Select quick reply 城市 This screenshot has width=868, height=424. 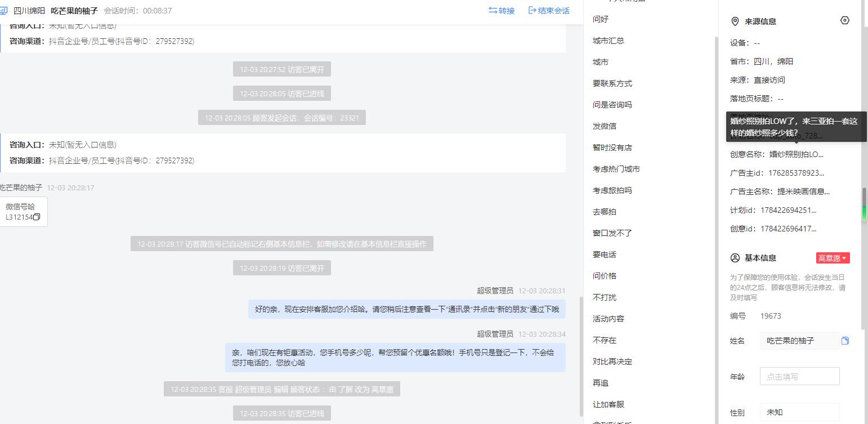click(x=601, y=62)
